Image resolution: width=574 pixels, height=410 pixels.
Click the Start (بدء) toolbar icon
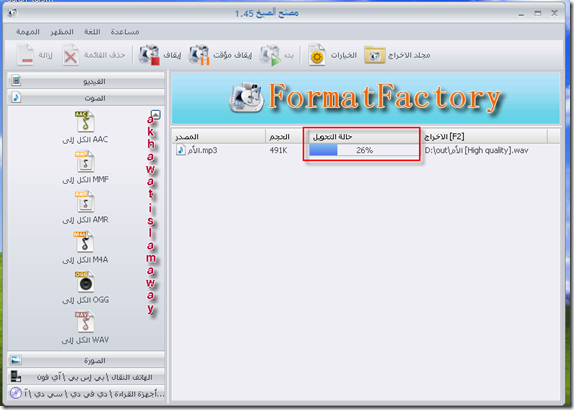point(270,55)
